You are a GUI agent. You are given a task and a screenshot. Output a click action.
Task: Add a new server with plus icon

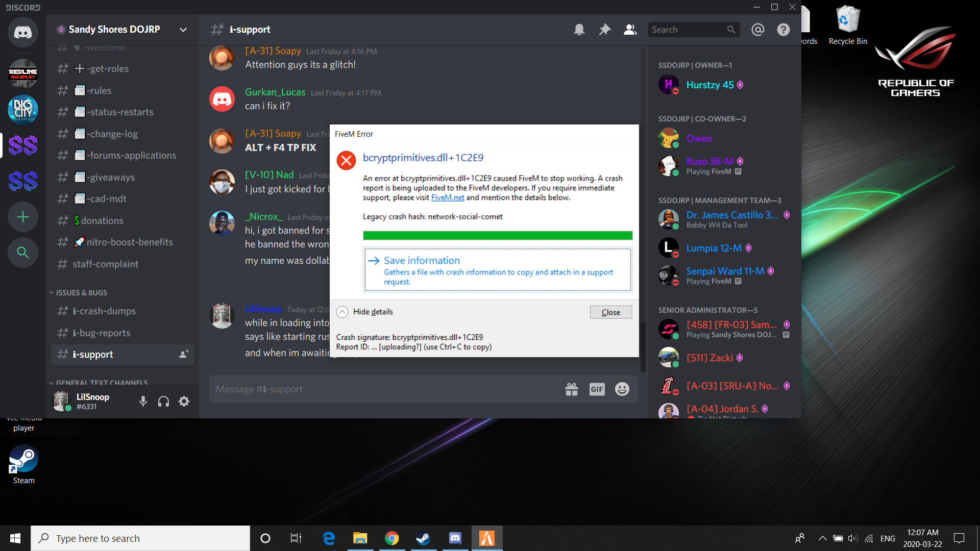(x=23, y=217)
